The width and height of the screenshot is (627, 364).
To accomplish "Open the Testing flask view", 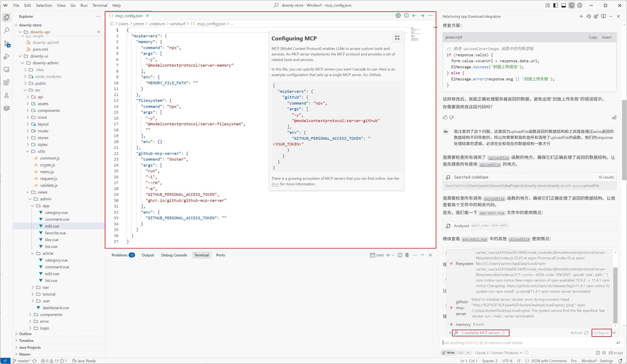I will (x=7, y=95).
